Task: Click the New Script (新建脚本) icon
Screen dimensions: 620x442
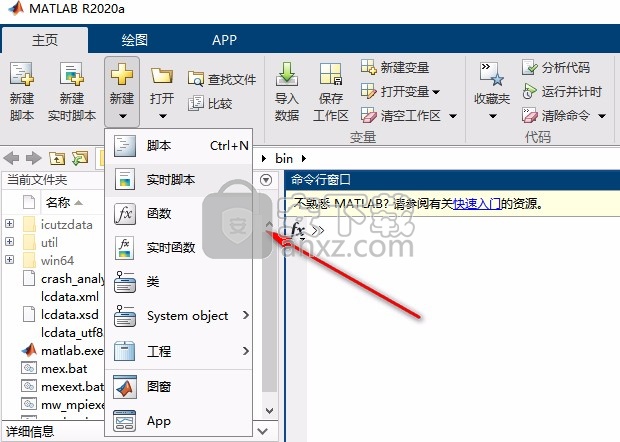Action: pos(22,74)
